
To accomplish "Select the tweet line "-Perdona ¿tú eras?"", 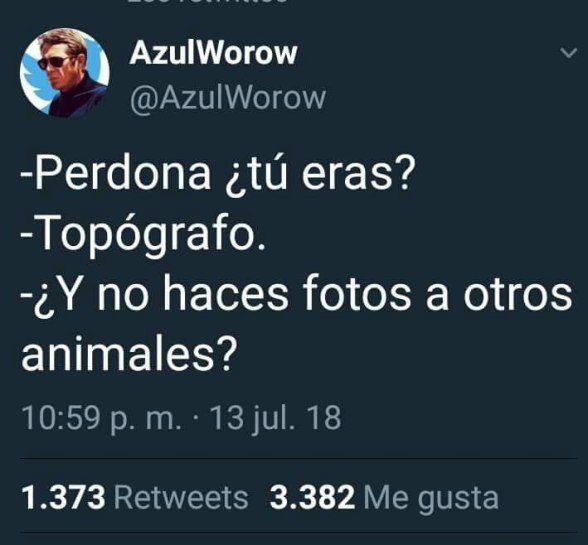I will pos(218,175).
